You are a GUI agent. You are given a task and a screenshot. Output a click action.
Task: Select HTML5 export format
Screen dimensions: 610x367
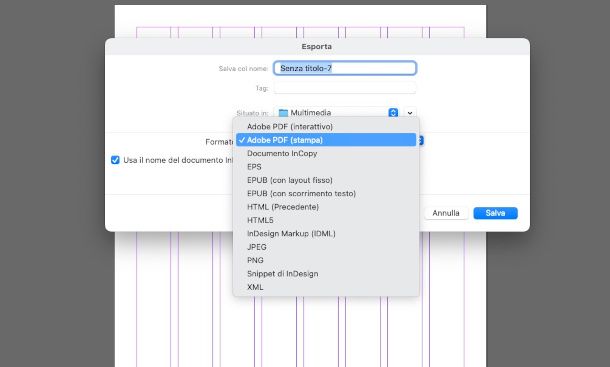tap(326, 220)
